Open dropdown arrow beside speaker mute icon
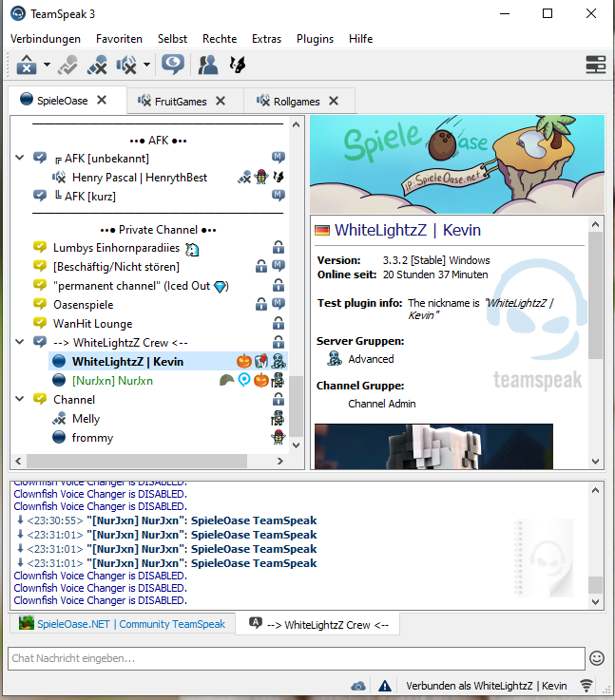Viewport: 615px width, 700px height. point(146,66)
